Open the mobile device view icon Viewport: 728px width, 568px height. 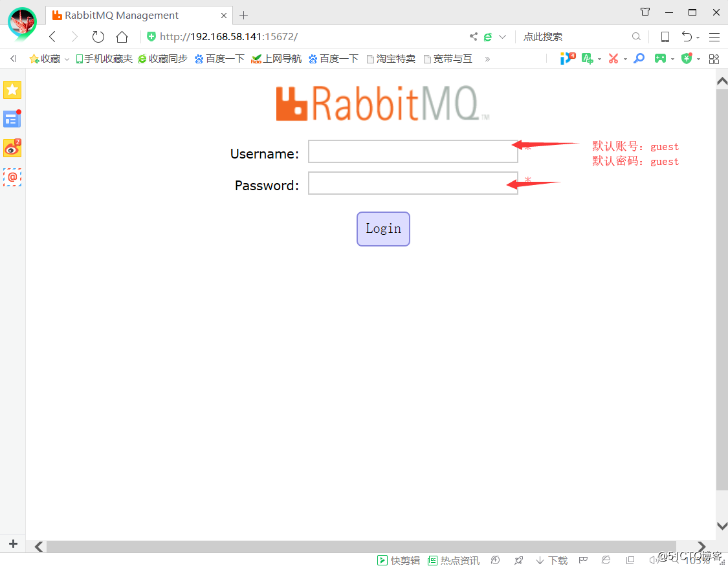[665, 37]
